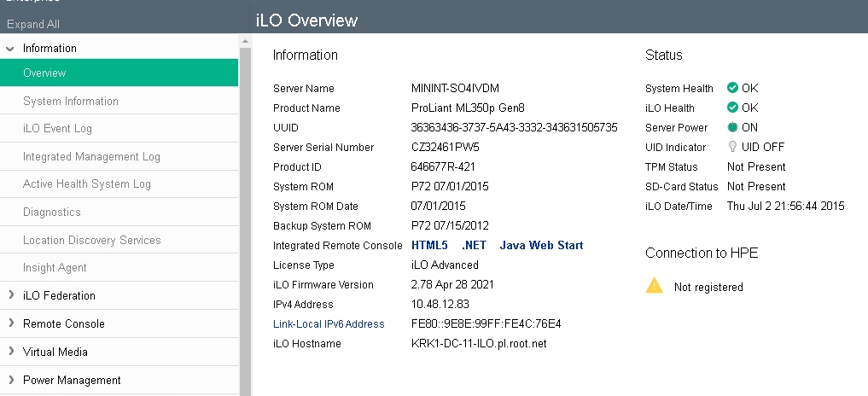Click the product name ProLiant ML350p Gen8
The image size is (868, 396).
click(x=468, y=108)
